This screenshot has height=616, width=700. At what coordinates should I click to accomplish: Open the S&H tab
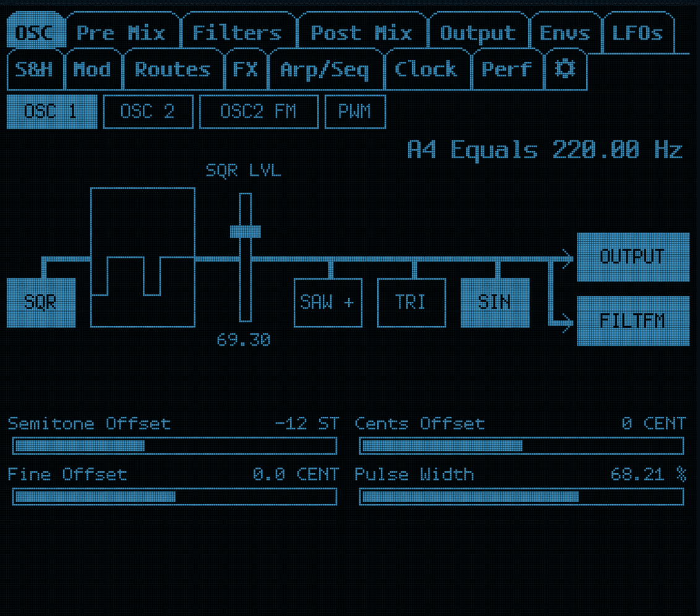(x=35, y=69)
